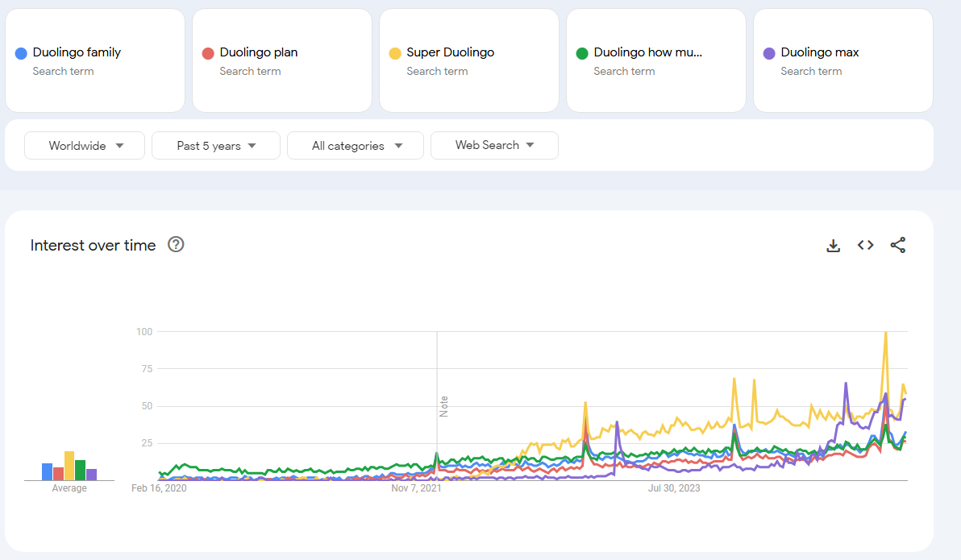Click the 50 value on the y-axis

pyautogui.click(x=147, y=406)
